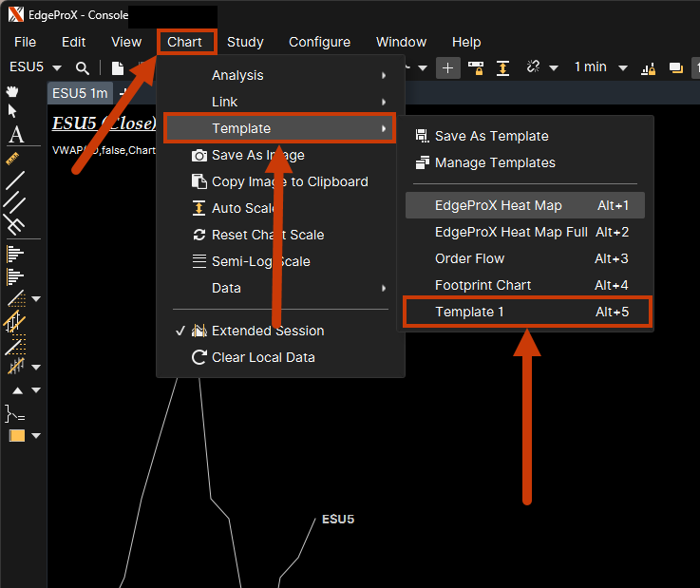Click Save As Template
The height and width of the screenshot is (588, 700).
[491, 136]
